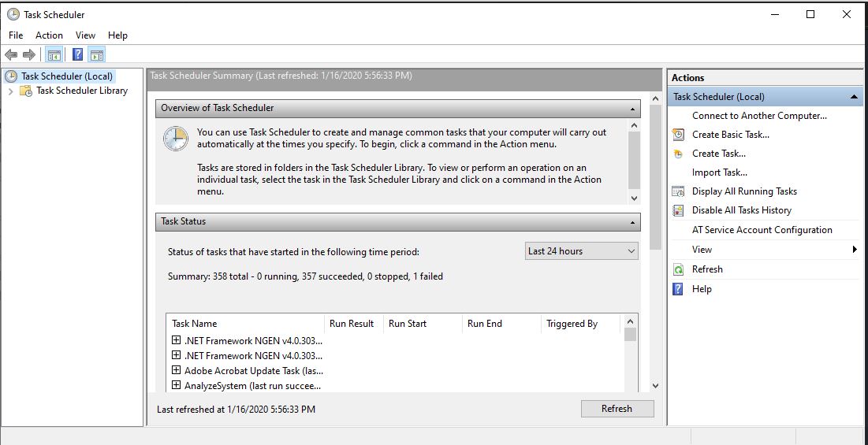Click the Last refreshed at 1/16/2020 text
The width and height of the screenshot is (868, 445).
(x=237, y=410)
